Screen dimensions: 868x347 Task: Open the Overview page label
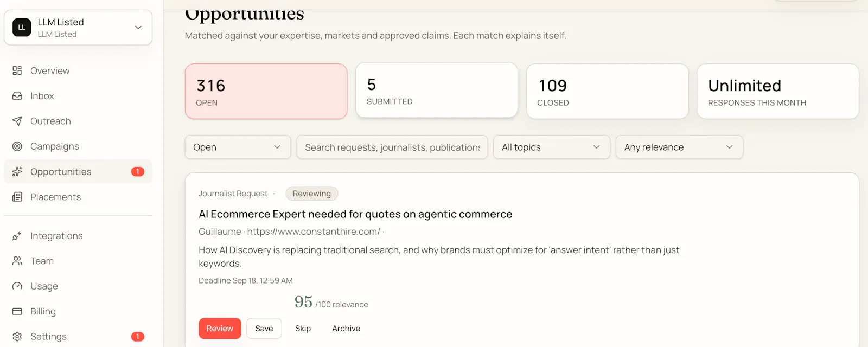click(x=50, y=70)
